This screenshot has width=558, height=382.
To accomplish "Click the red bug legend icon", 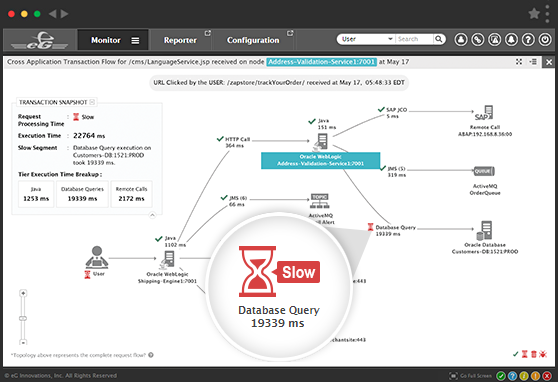I will point(543,354).
